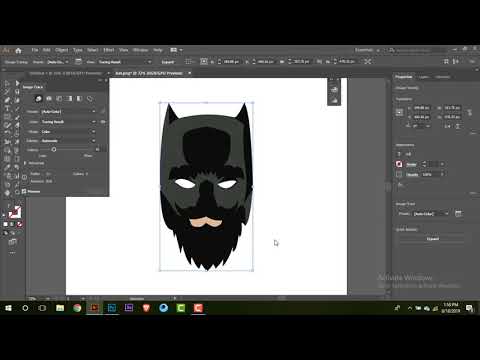Open the View dropdown showing Tracing Result
This screenshot has width=480, height=360.
click(x=68, y=122)
